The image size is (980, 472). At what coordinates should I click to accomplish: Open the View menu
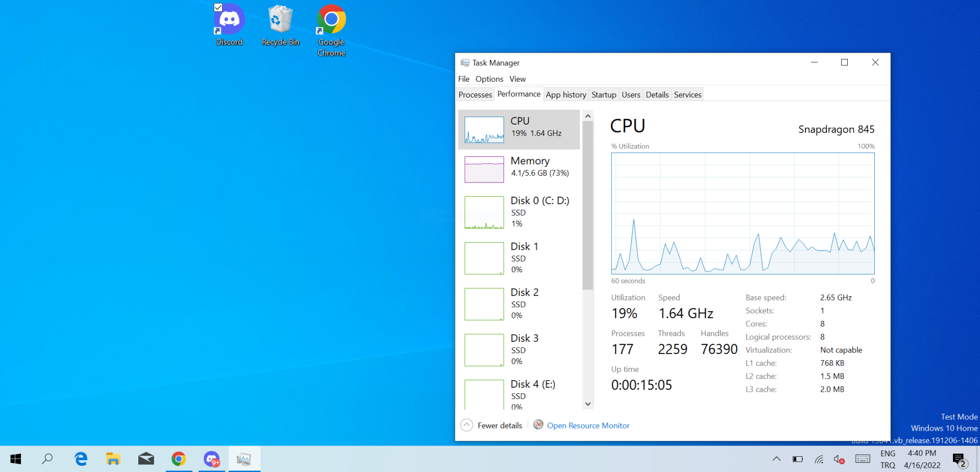(517, 79)
